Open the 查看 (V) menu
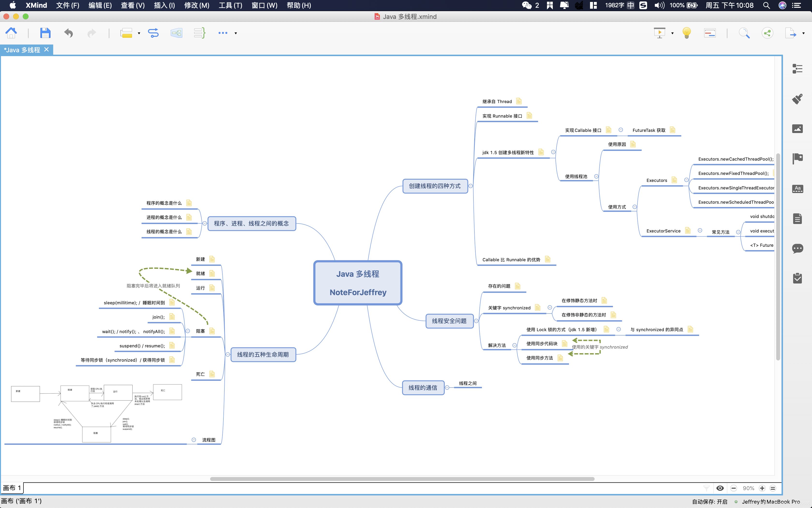Screen dimensions: 812x508 click(133, 5)
